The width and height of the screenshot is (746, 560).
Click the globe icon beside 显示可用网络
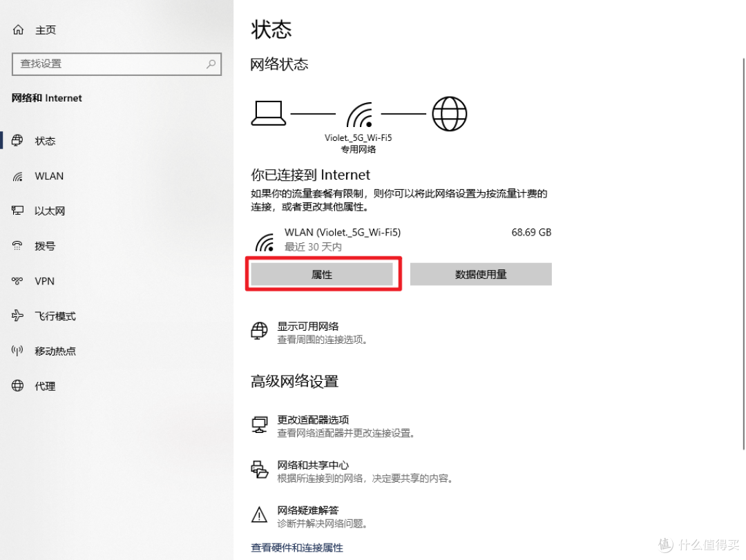point(259,331)
